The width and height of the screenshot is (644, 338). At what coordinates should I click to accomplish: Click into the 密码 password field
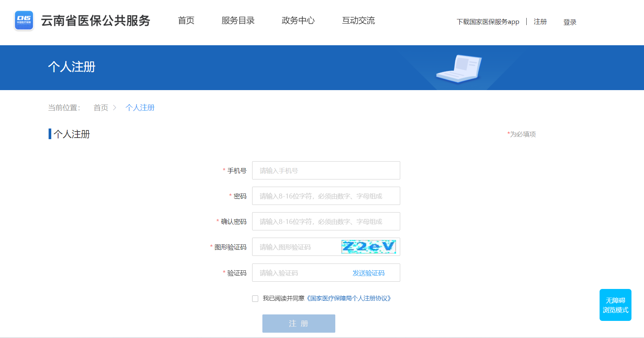(326, 196)
